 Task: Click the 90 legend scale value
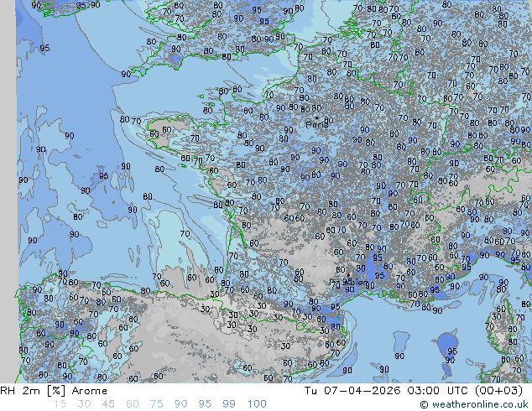pos(181,404)
